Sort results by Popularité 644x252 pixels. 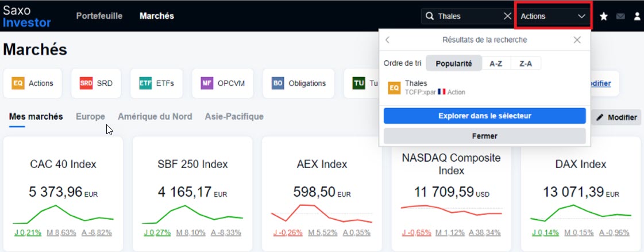tap(454, 64)
